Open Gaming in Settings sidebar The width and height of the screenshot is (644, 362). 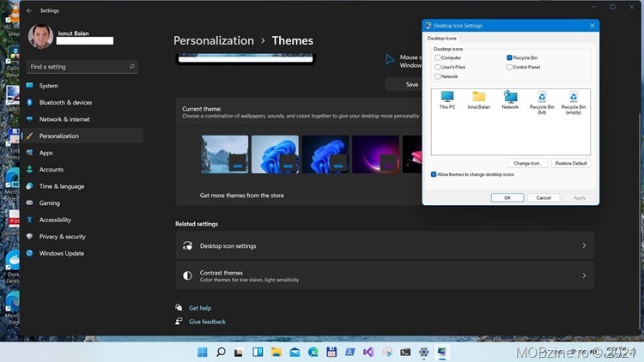(83, 203)
